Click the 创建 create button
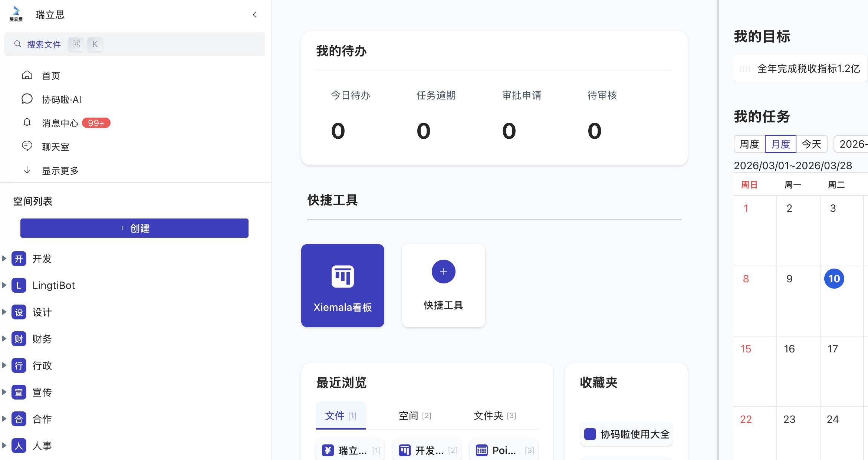This screenshot has height=460, width=868. pyautogui.click(x=134, y=228)
